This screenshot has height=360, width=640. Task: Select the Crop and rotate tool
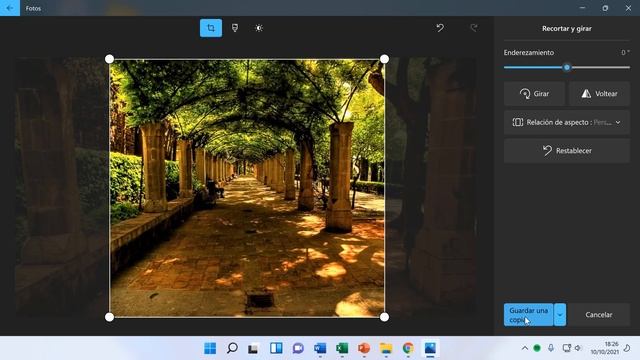coord(211,28)
